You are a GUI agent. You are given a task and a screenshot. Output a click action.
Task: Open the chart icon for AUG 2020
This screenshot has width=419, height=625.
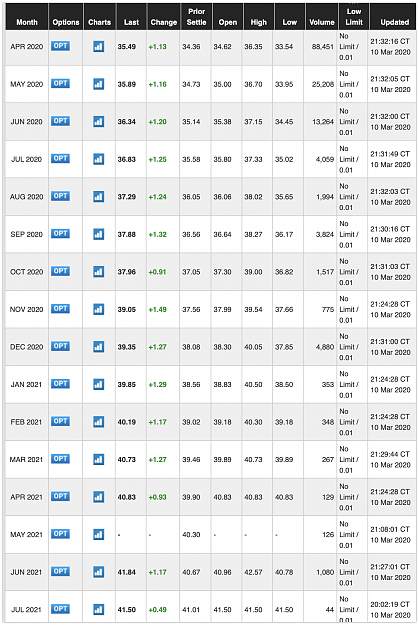pyautogui.click(x=98, y=197)
